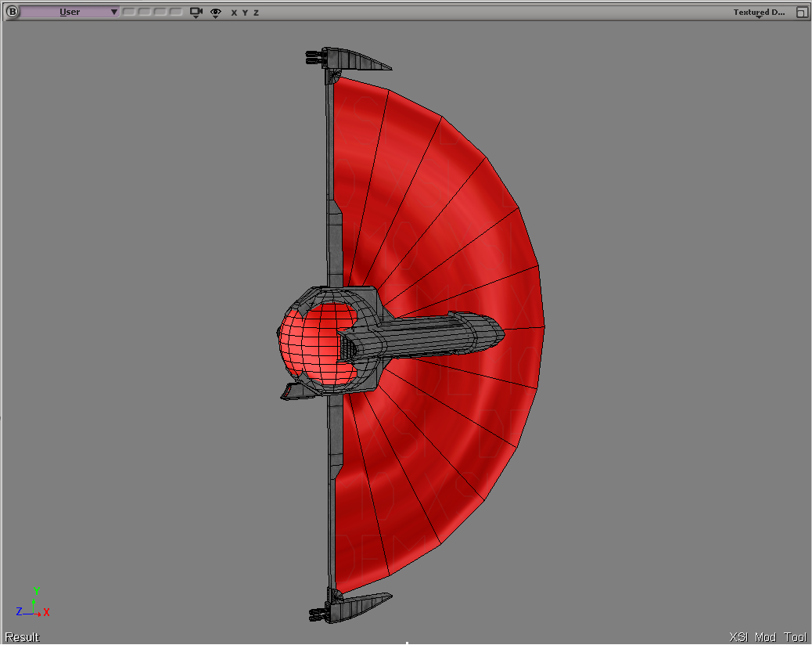This screenshot has width=812, height=645.
Task: Click the third memo camera slot
Action: (x=160, y=12)
